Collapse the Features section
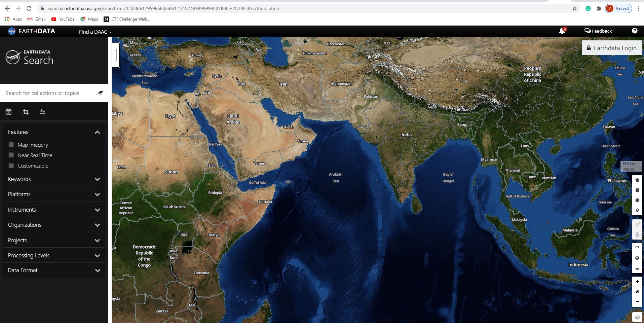Viewport: 644px width, 323px height. point(97,132)
